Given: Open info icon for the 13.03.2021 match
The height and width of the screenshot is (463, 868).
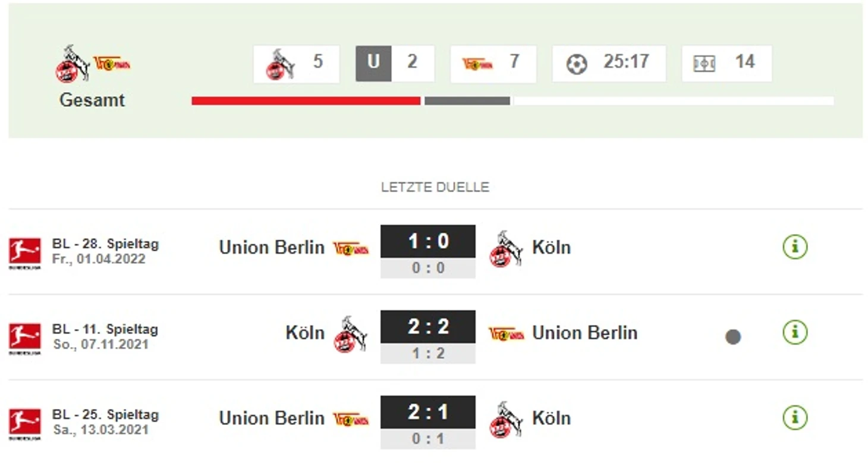Looking at the screenshot, I should tap(795, 418).
